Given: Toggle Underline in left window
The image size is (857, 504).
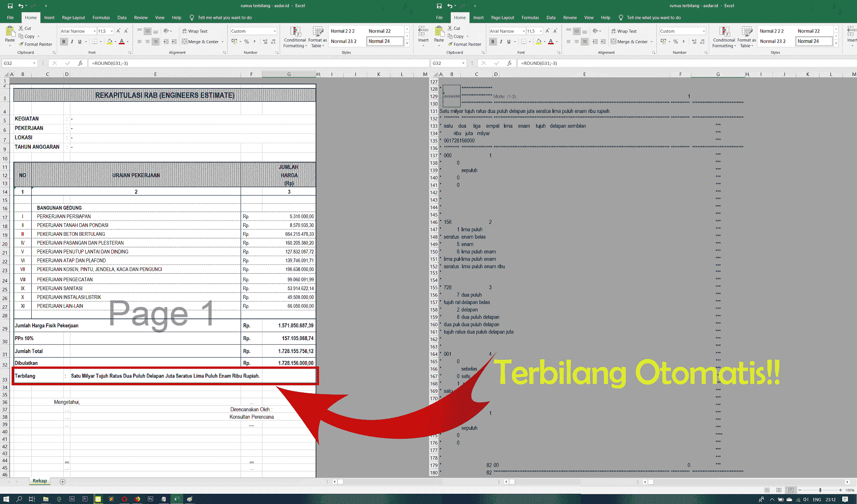Looking at the screenshot, I should pos(80,42).
